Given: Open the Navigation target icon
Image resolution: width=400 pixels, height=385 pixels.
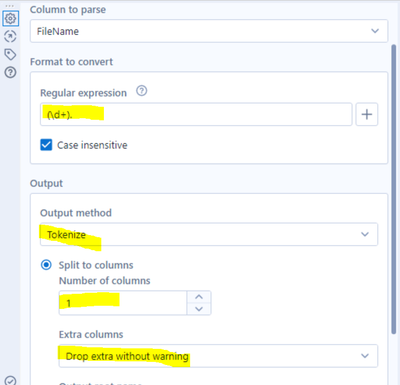Looking at the screenshot, I should pyautogui.click(x=10, y=36).
